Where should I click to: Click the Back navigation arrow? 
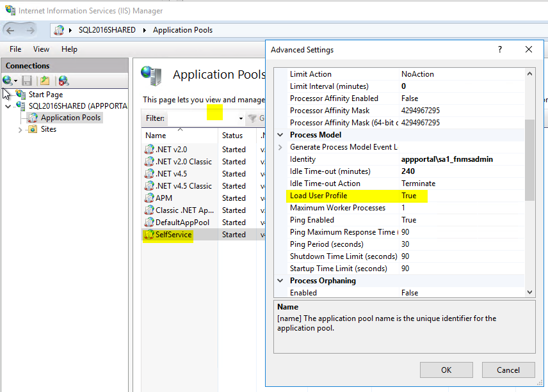10,30
